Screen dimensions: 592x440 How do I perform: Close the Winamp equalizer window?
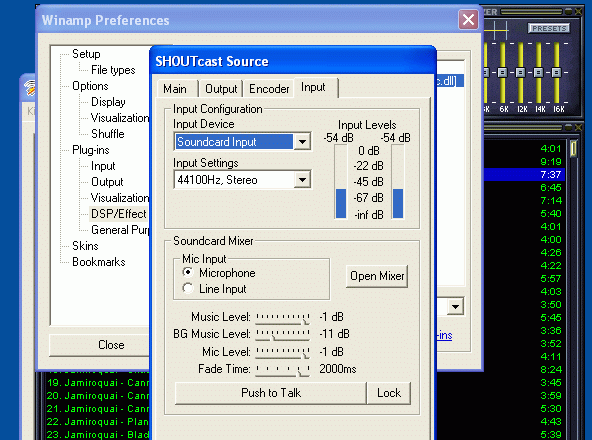click(578, 12)
